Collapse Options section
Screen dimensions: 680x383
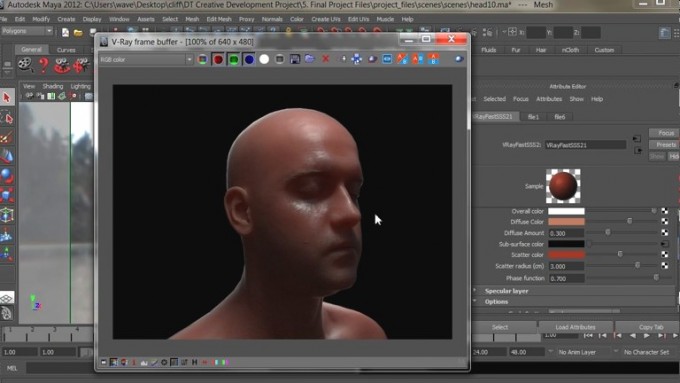(x=496, y=301)
